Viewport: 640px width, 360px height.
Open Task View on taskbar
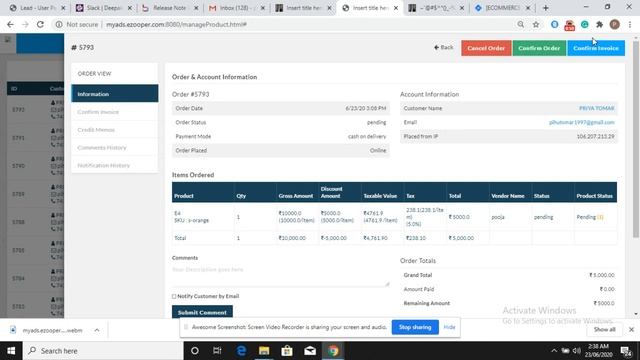(217, 351)
